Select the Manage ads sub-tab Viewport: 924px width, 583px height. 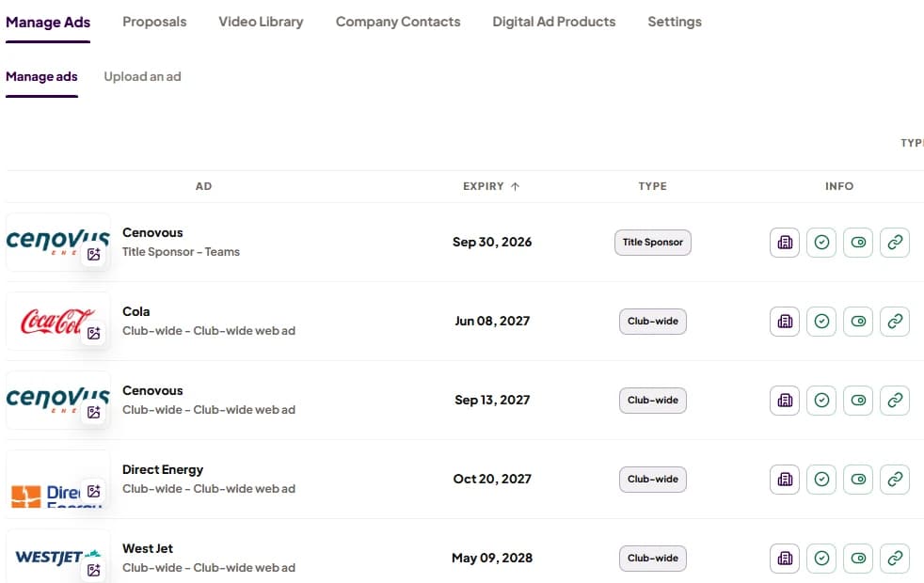[41, 76]
